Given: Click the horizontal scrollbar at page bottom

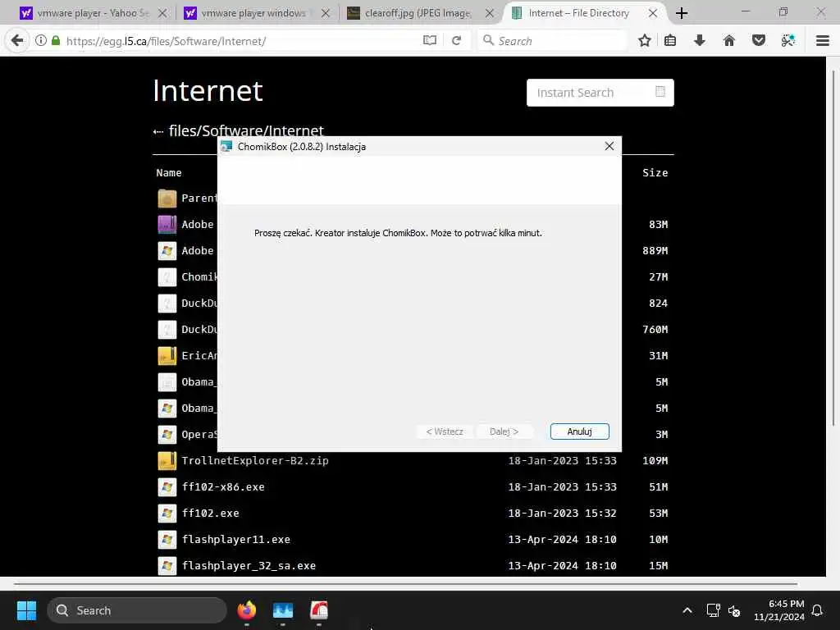Looking at the screenshot, I should 405,583.
